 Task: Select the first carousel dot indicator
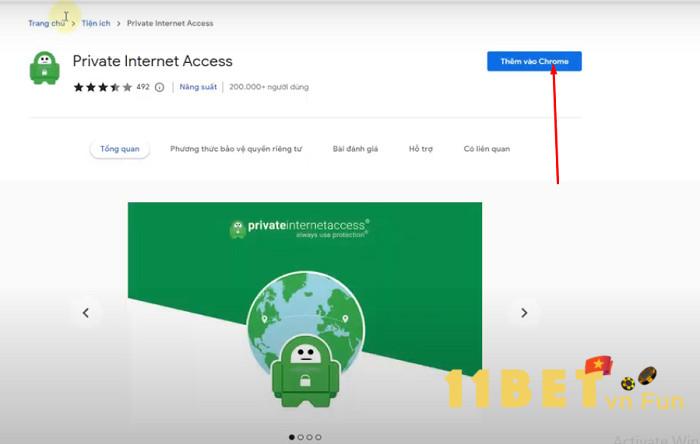tap(292, 437)
